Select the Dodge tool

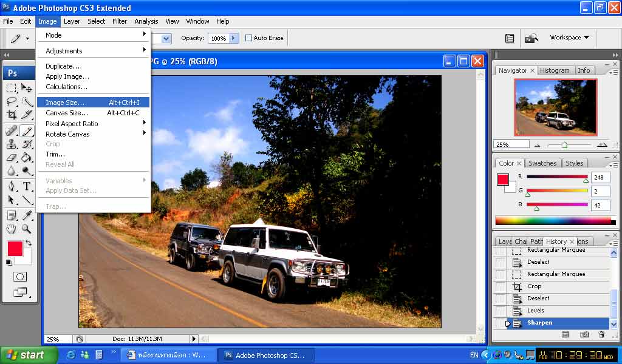(x=27, y=170)
